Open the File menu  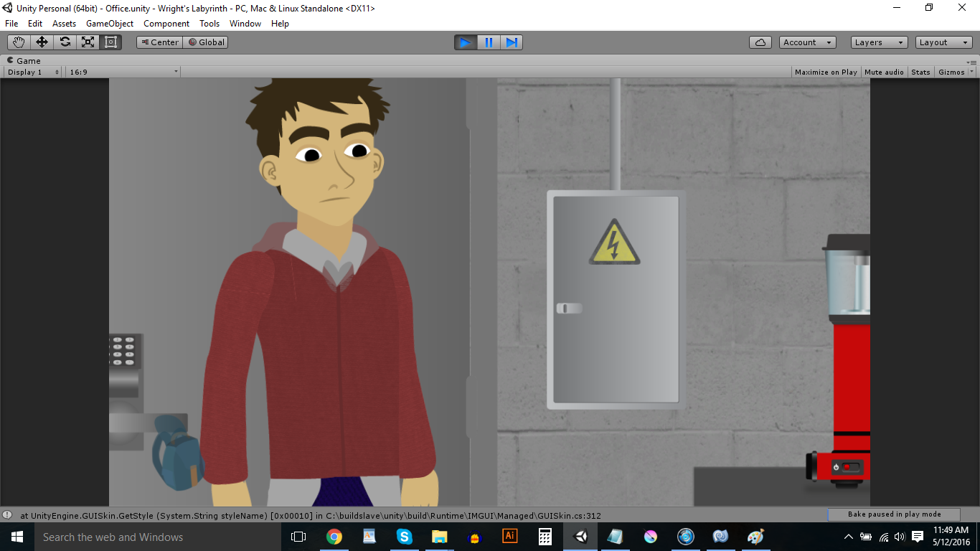click(x=11, y=24)
